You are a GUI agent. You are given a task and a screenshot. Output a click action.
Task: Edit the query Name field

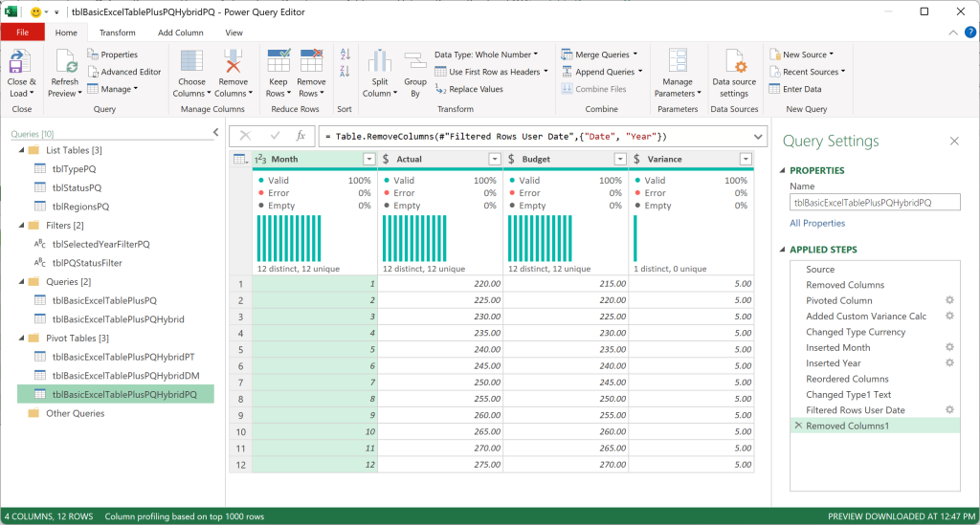(x=875, y=203)
